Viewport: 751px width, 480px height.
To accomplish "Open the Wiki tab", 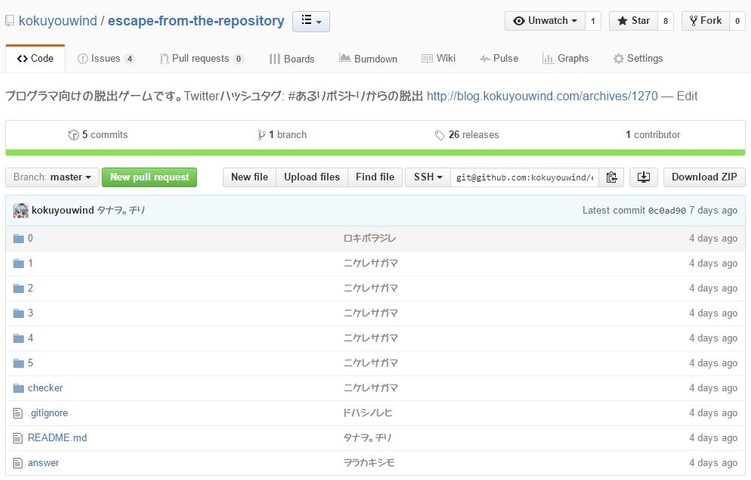I will click(438, 58).
